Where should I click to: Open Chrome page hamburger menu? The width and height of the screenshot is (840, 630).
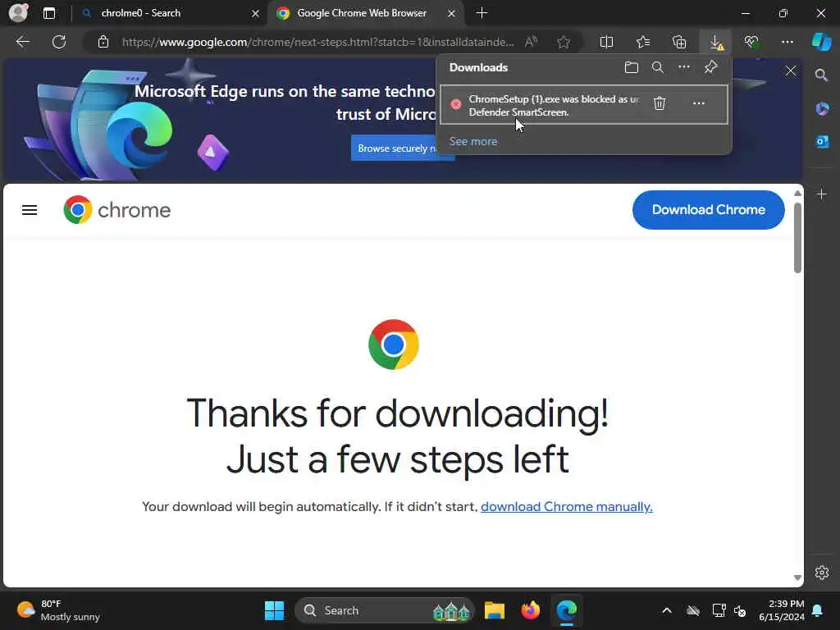tap(30, 210)
